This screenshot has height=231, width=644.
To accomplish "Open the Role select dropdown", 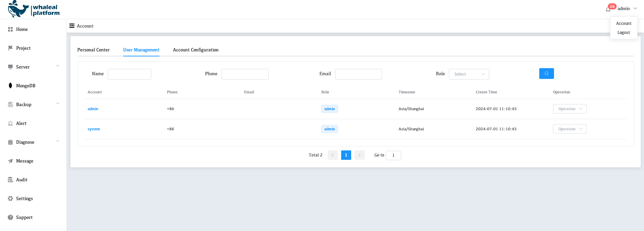I will click(x=469, y=74).
